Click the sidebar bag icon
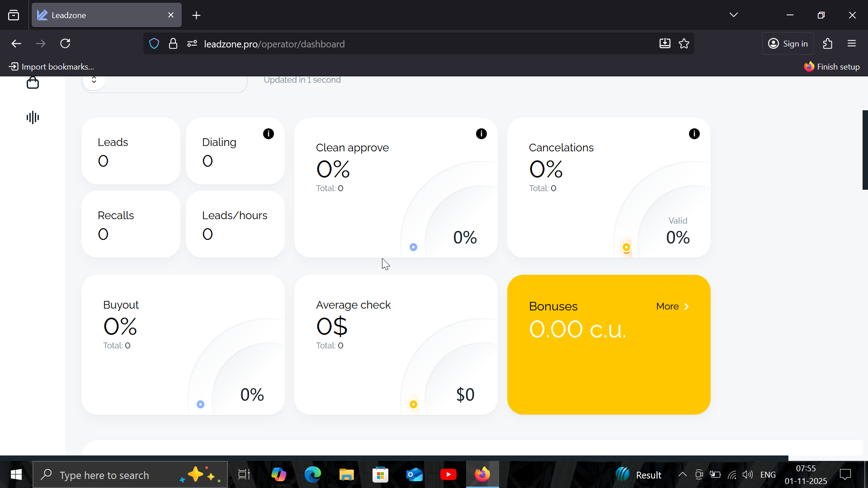The image size is (868, 488). coord(33,83)
